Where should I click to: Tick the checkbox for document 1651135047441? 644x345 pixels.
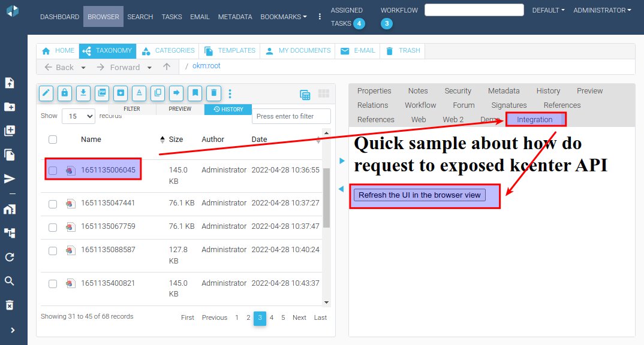(x=53, y=204)
